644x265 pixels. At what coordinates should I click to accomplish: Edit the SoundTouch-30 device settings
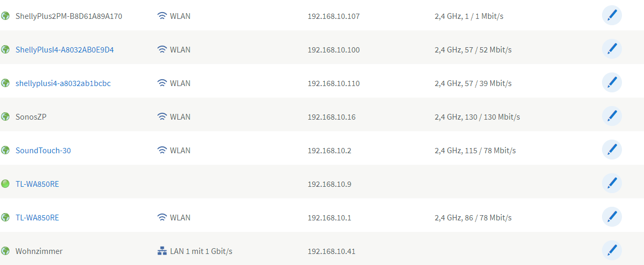pyautogui.click(x=611, y=150)
